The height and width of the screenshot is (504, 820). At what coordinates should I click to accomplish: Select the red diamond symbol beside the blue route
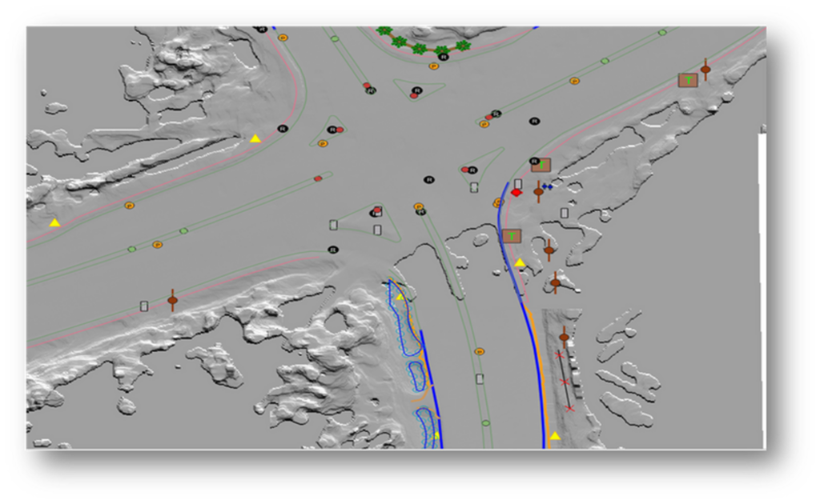pos(517,191)
